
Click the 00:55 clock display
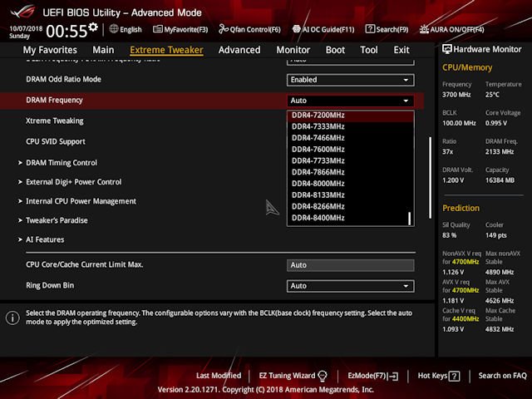(x=66, y=31)
